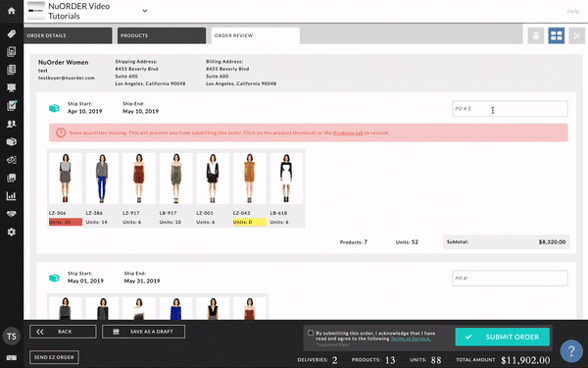The width and height of the screenshot is (588, 368).
Task: Close the order with the X icon
Action: 577,35
